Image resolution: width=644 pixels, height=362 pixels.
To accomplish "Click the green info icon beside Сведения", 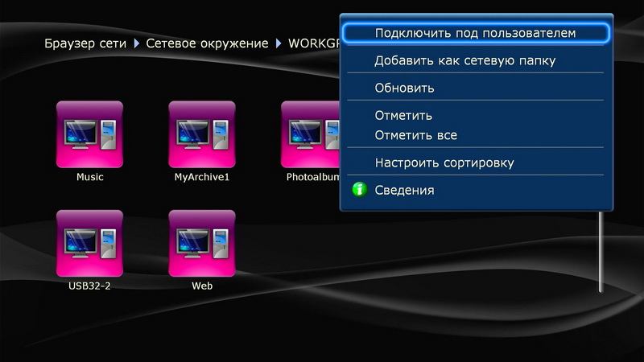I will 360,190.
